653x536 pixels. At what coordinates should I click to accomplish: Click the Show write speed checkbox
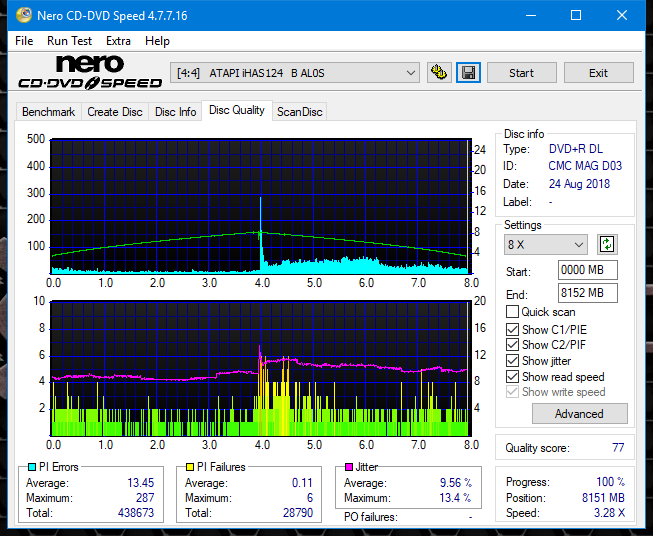point(512,392)
